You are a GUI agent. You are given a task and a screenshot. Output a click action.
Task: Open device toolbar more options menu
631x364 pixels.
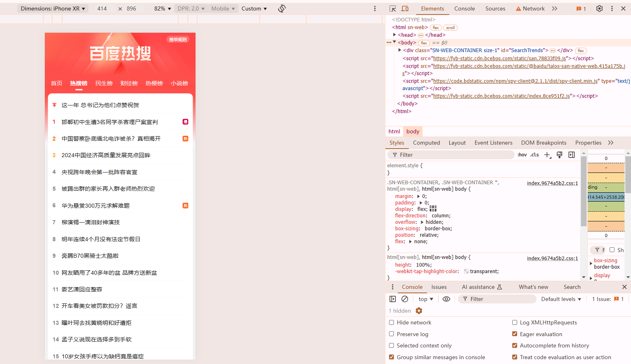pos(375,8)
